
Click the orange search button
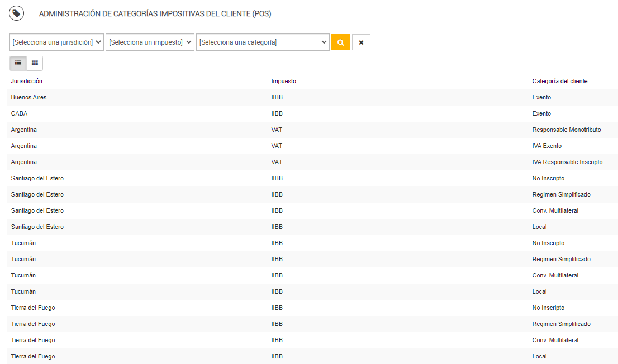tap(340, 42)
